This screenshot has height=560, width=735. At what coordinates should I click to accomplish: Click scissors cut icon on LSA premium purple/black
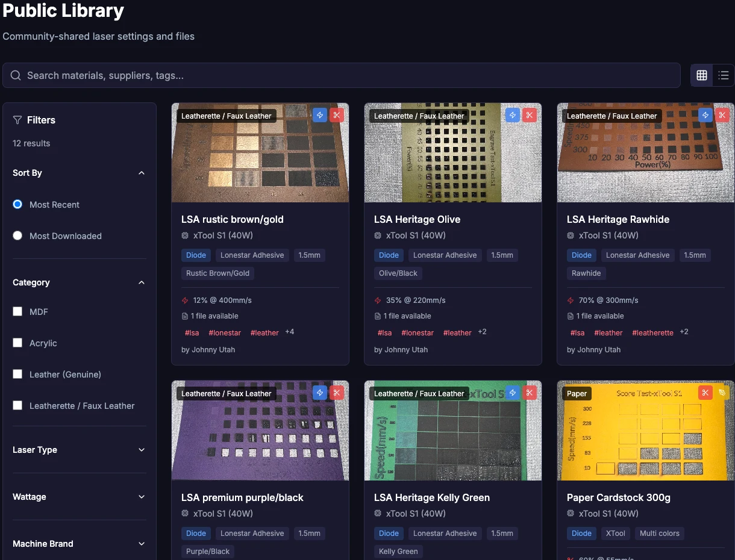click(337, 393)
